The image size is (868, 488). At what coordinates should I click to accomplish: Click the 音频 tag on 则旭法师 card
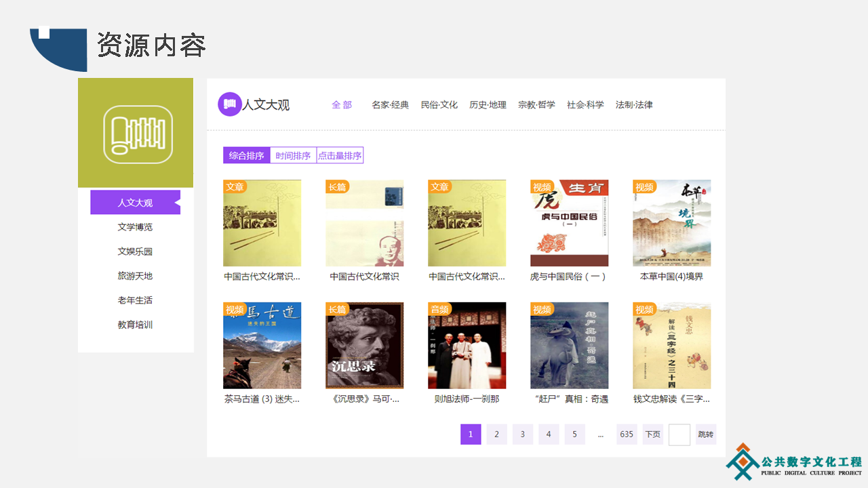439,310
